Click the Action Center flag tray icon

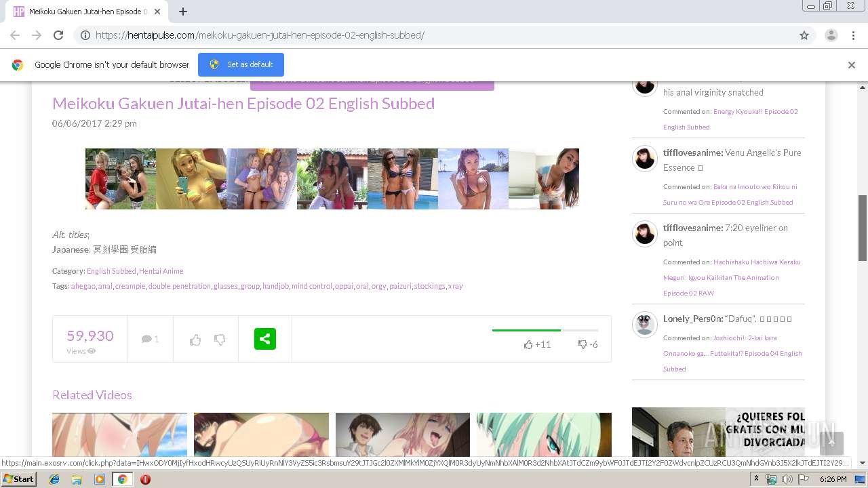pyautogui.click(x=803, y=479)
